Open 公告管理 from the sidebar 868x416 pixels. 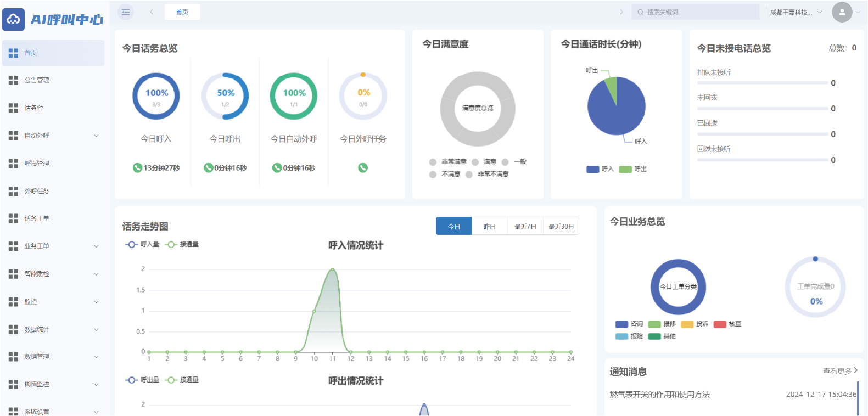click(x=37, y=80)
